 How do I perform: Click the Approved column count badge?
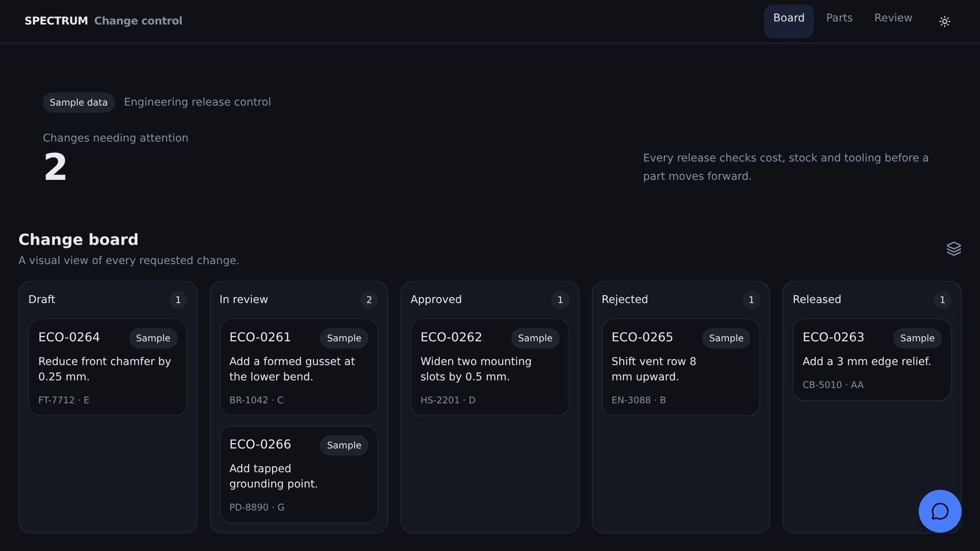point(560,300)
